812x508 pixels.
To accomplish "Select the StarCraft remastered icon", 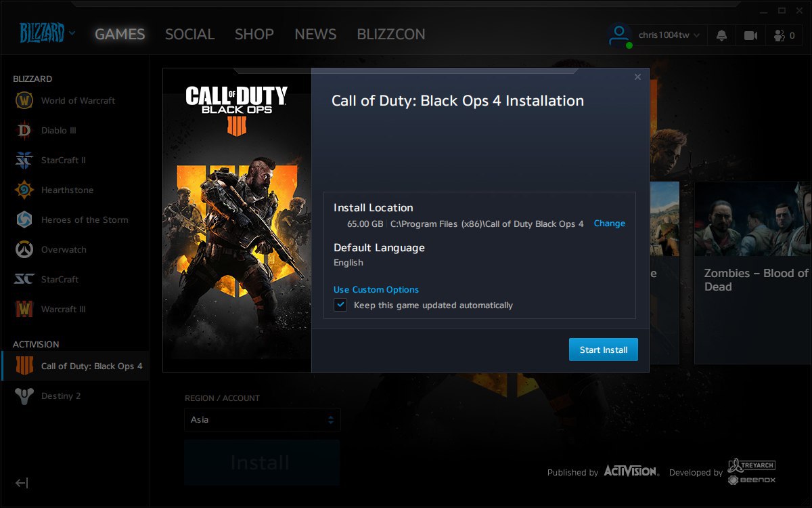I will point(24,279).
